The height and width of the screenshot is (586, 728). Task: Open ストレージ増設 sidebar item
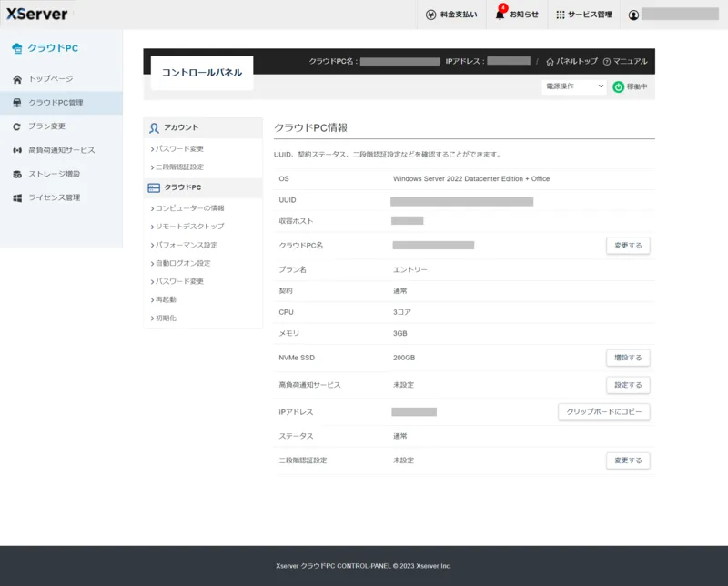(x=61, y=174)
